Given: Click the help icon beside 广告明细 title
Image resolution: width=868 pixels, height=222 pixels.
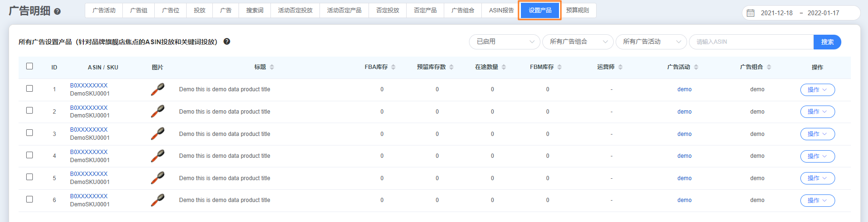Looking at the screenshot, I should coord(57,11).
